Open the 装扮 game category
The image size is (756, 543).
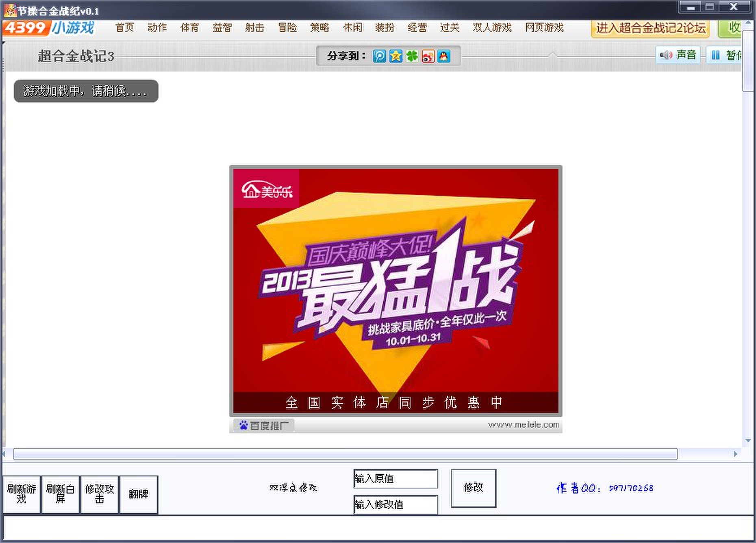(385, 28)
